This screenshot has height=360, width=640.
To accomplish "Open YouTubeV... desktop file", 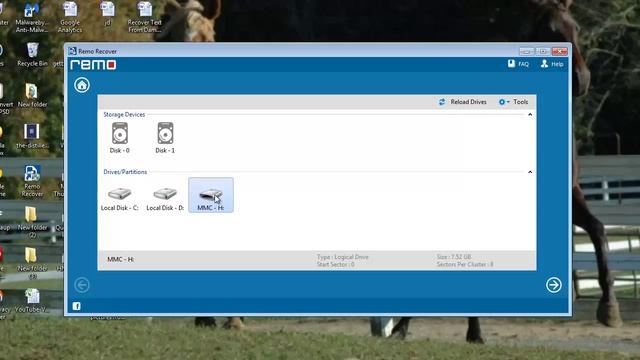I will tap(33, 301).
